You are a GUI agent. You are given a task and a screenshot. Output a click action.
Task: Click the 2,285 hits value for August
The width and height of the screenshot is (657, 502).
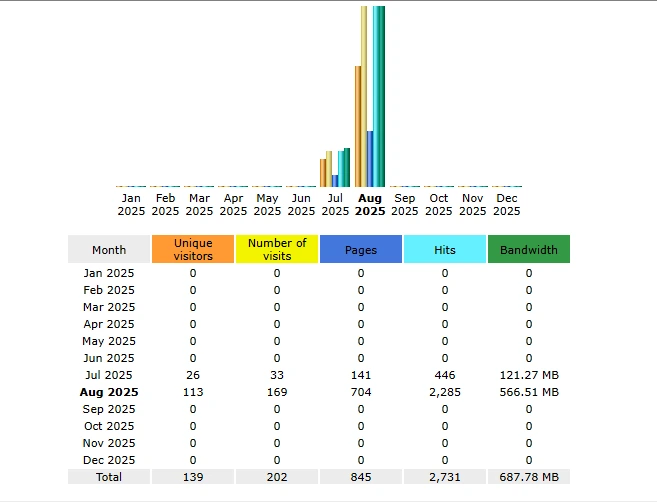click(x=445, y=392)
